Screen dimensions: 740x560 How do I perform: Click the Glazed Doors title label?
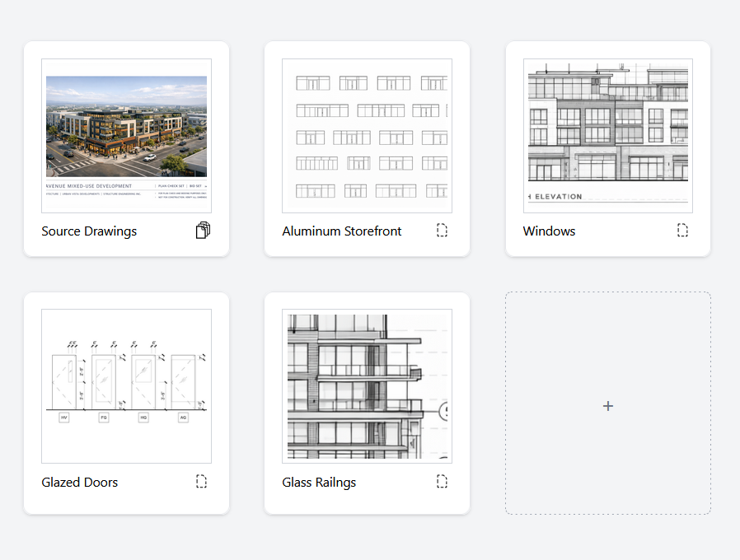coord(79,482)
